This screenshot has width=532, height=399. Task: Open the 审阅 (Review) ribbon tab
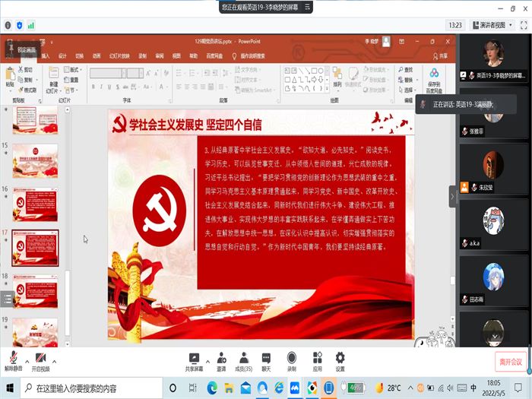(160, 56)
